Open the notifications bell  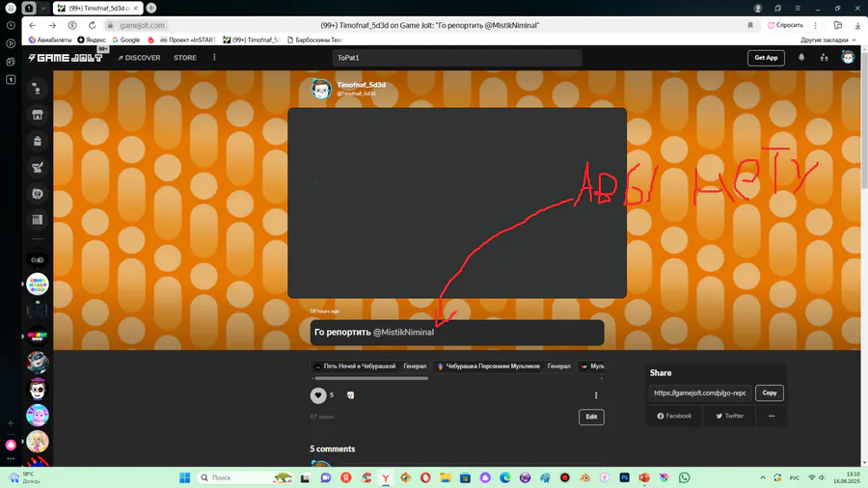pyautogui.click(x=801, y=58)
